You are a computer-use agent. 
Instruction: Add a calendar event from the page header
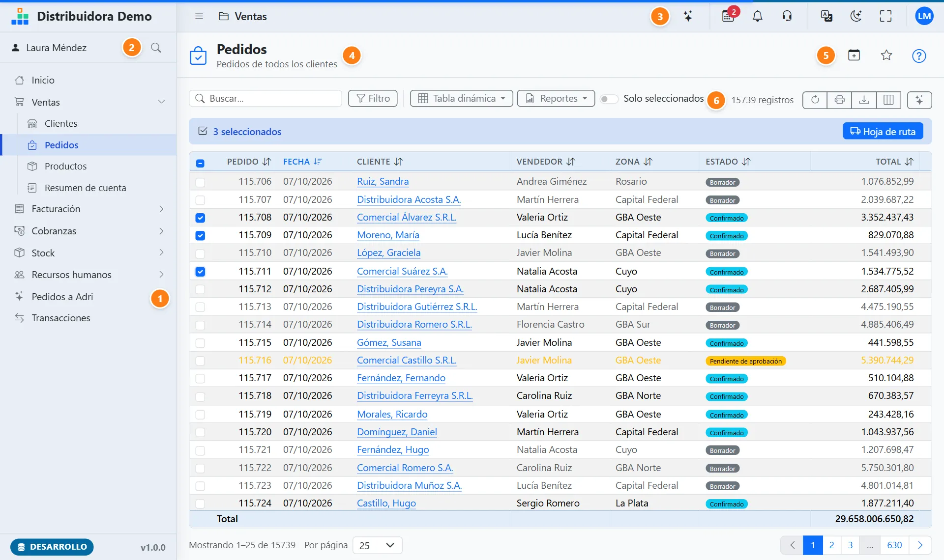(x=854, y=55)
